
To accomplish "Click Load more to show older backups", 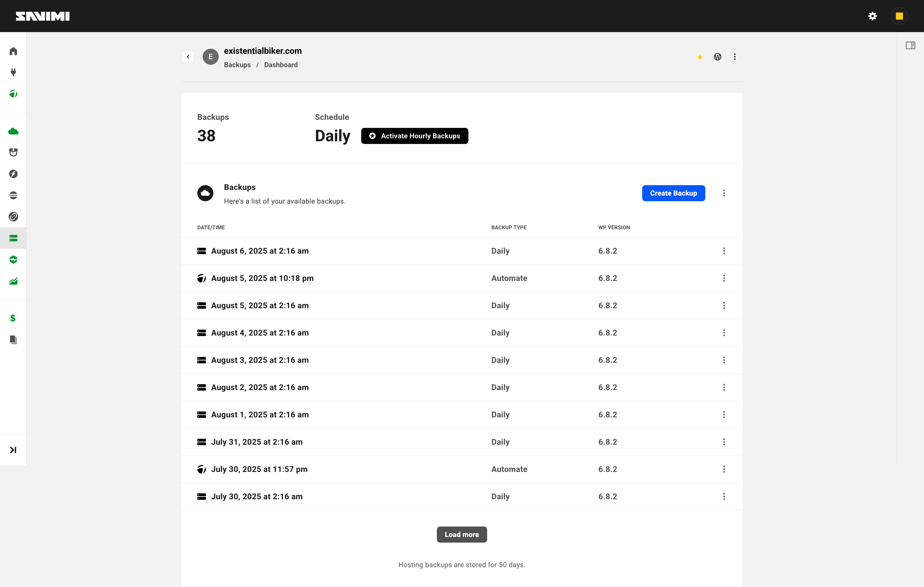I will point(462,534).
